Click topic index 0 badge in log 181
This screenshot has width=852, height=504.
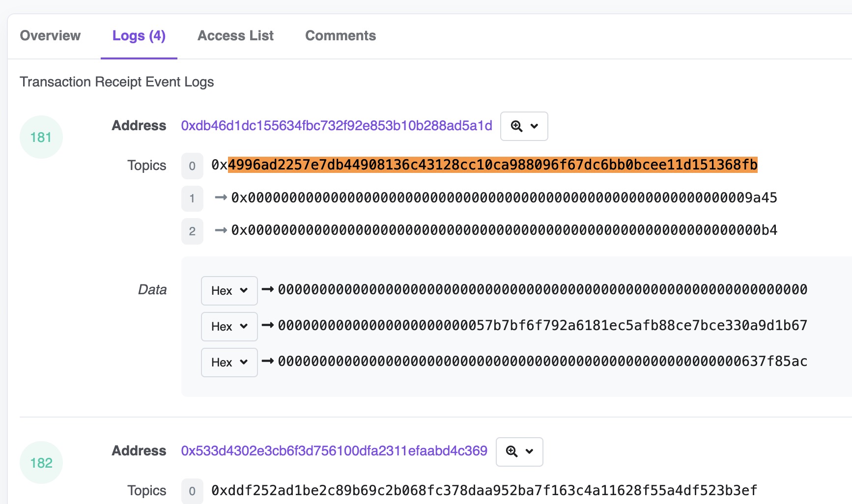pos(192,166)
